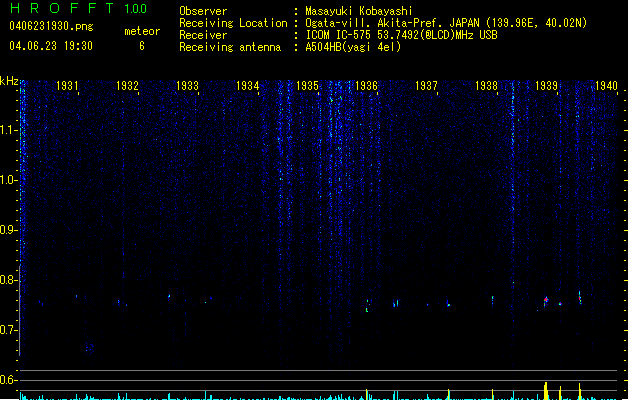Click the 0.6 kHz axis label

pos(8,380)
